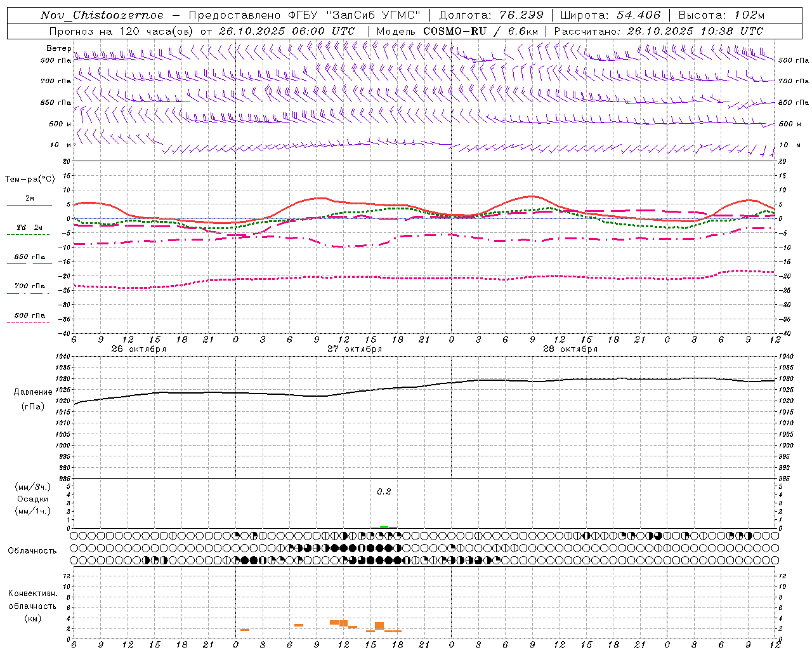Click the "(мм/1ч.)" precipitation unit label

(x=33, y=511)
